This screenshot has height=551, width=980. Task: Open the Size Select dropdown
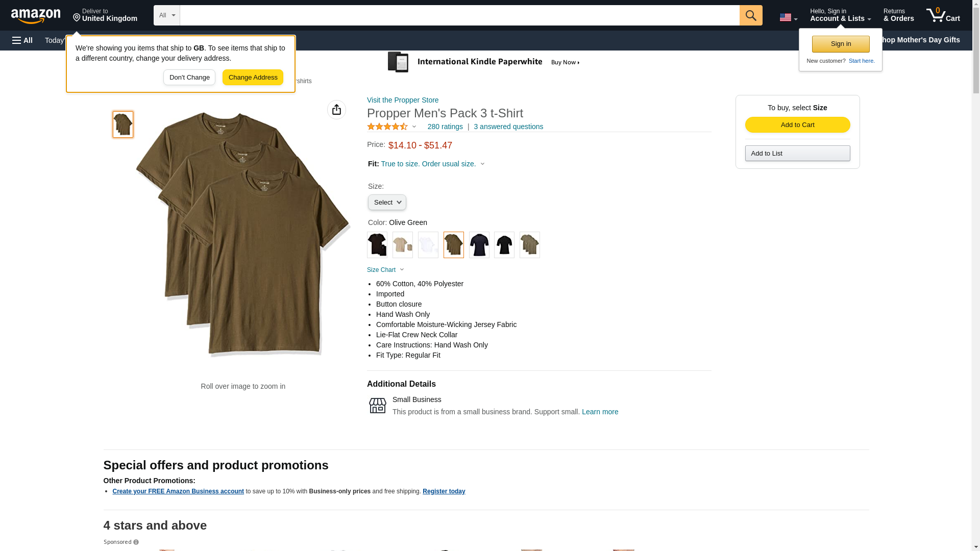(387, 203)
